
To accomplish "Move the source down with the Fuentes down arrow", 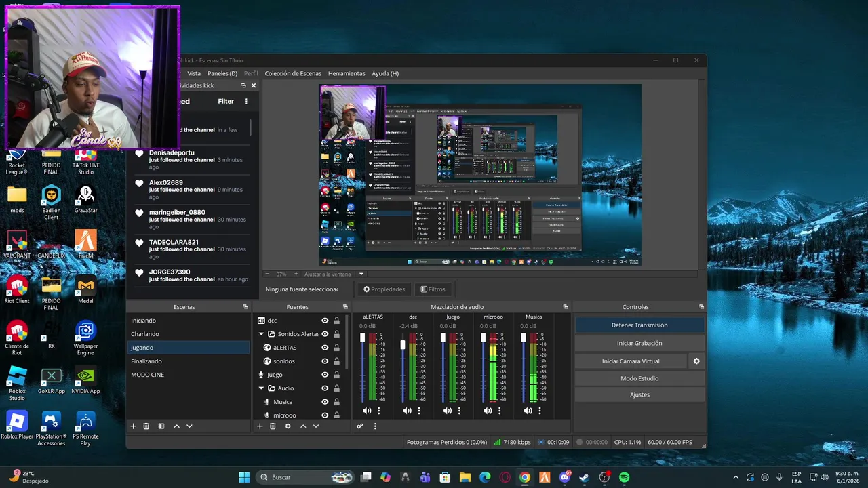I will point(315,426).
